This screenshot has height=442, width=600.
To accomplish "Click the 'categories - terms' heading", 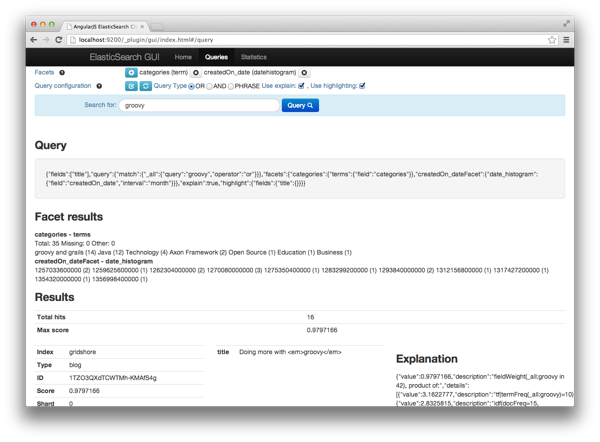I will click(x=62, y=235).
